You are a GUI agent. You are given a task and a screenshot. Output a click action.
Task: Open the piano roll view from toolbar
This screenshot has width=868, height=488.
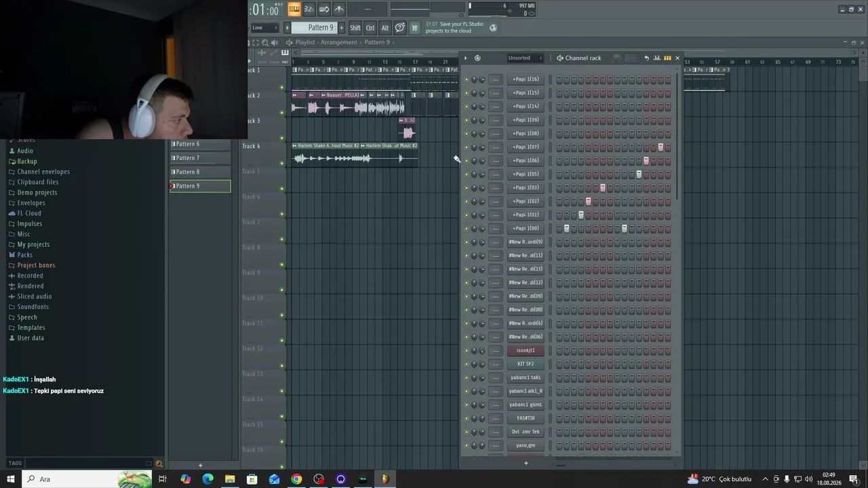click(x=294, y=9)
